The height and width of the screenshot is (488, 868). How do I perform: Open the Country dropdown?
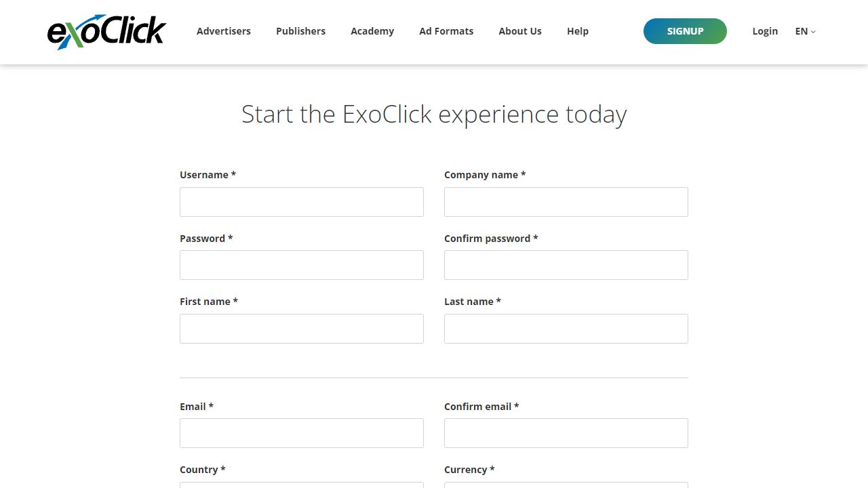[x=302, y=485]
